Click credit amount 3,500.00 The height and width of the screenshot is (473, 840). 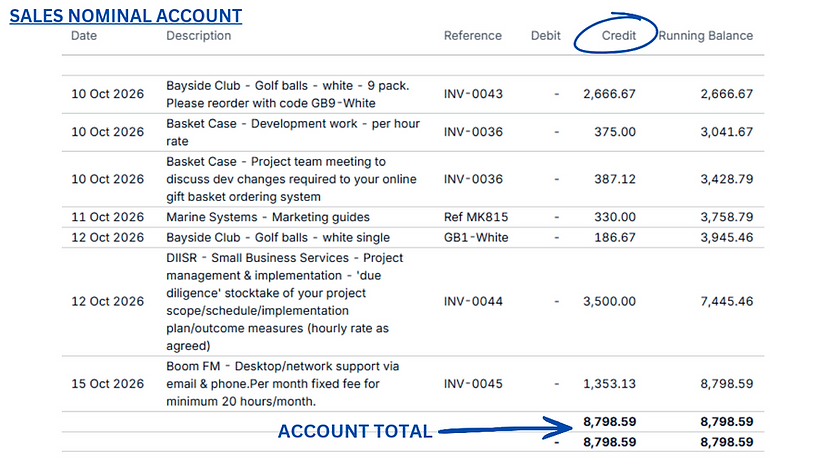pos(609,302)
